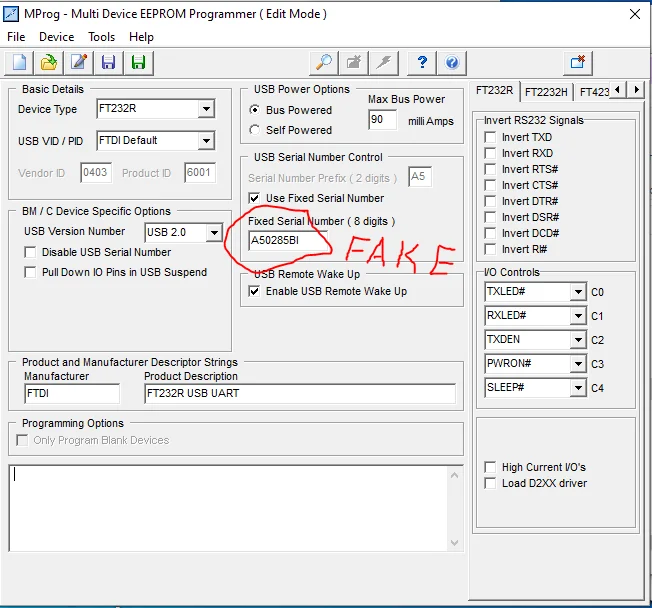This screenshot has width=652, height=608.
Task: Check Disable USB Serial Number
Action: 30,252
